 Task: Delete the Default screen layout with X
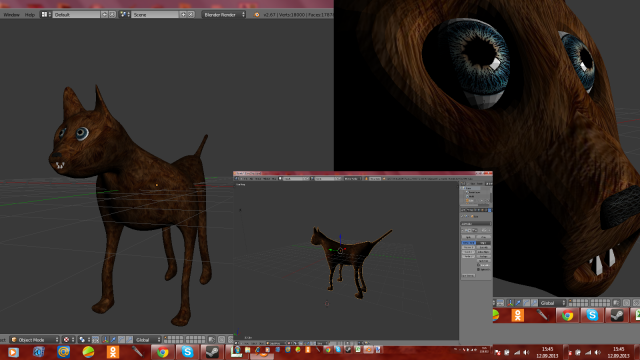[112, 15]
